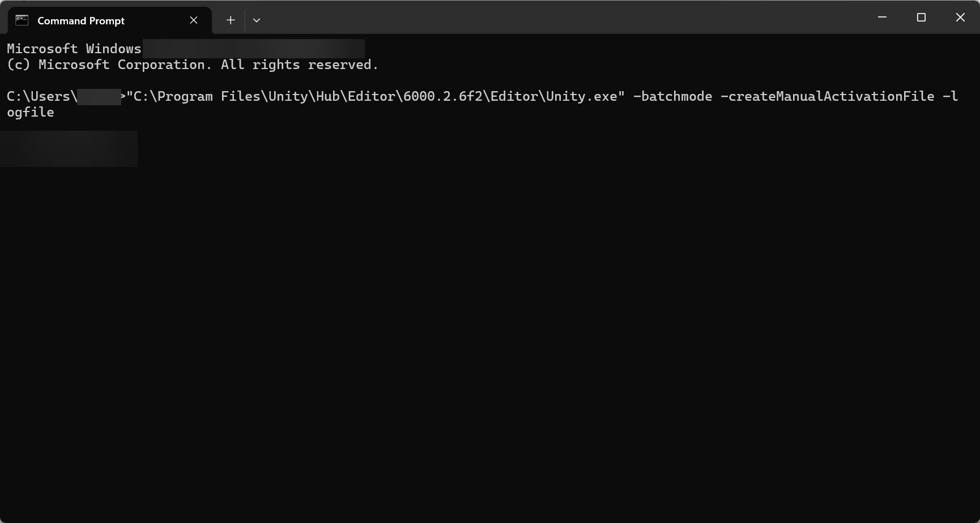980x523 pixels.
Task: Select the chevron icon to open tab options
Action: 257,20
